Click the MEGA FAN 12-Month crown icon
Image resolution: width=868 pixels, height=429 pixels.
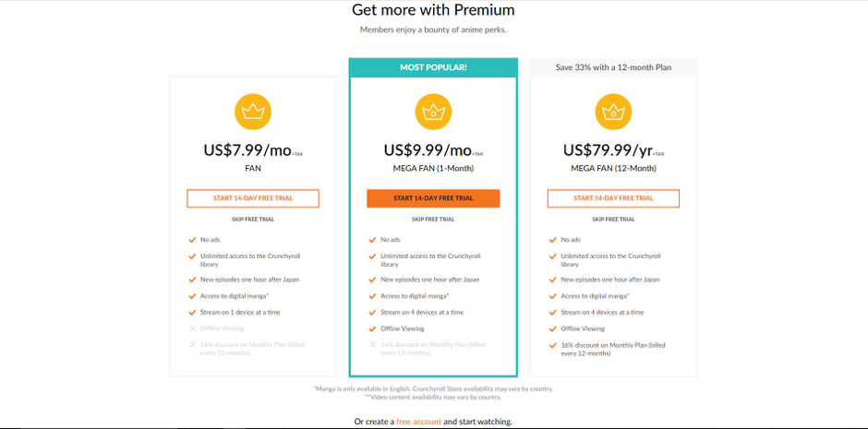point(613,112)
